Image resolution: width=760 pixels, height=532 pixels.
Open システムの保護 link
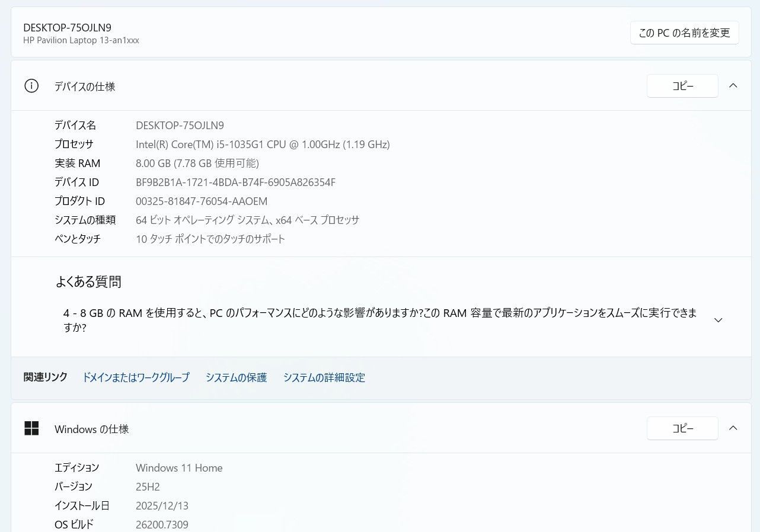pos(236,377)
